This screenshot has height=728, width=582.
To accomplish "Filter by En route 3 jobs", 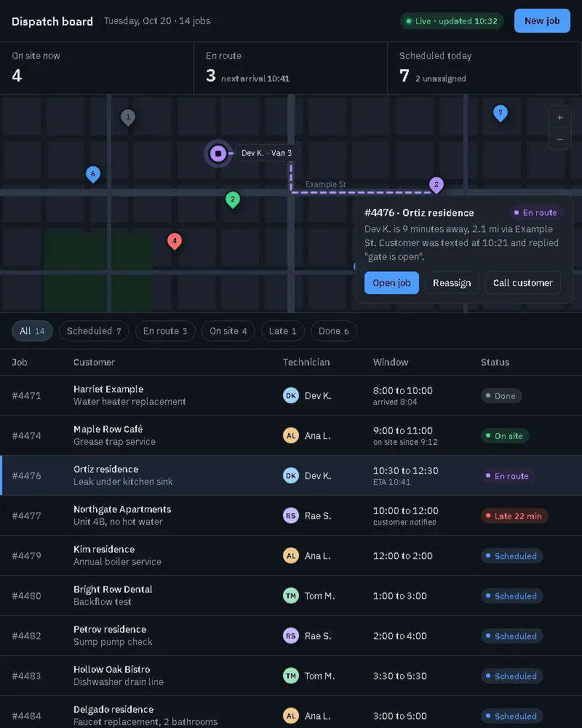I will click(165, 331).
